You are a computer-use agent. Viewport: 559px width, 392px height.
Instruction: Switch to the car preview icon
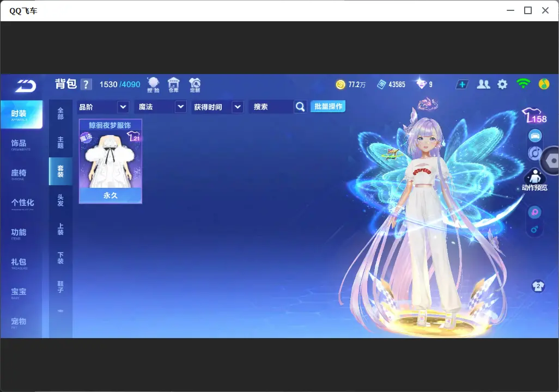coord(535,136)
